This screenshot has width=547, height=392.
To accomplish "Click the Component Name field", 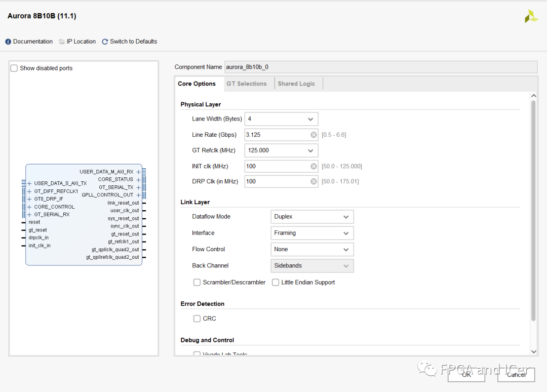I will coord(381,67).
